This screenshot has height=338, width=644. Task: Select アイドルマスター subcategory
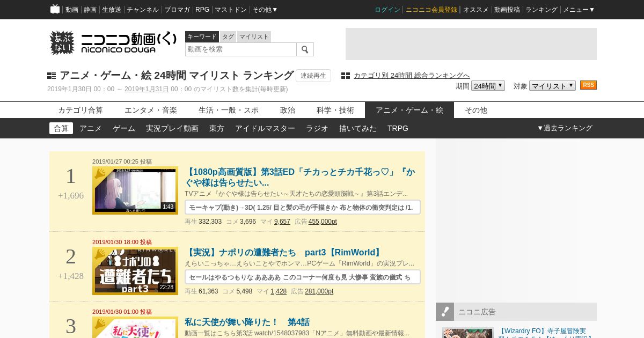pos(265,128)
